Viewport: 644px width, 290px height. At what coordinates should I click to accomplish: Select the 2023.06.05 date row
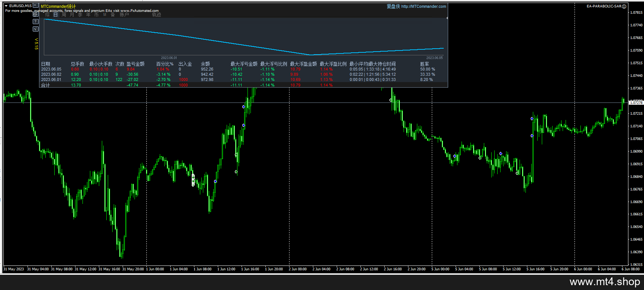click(51, 69)
